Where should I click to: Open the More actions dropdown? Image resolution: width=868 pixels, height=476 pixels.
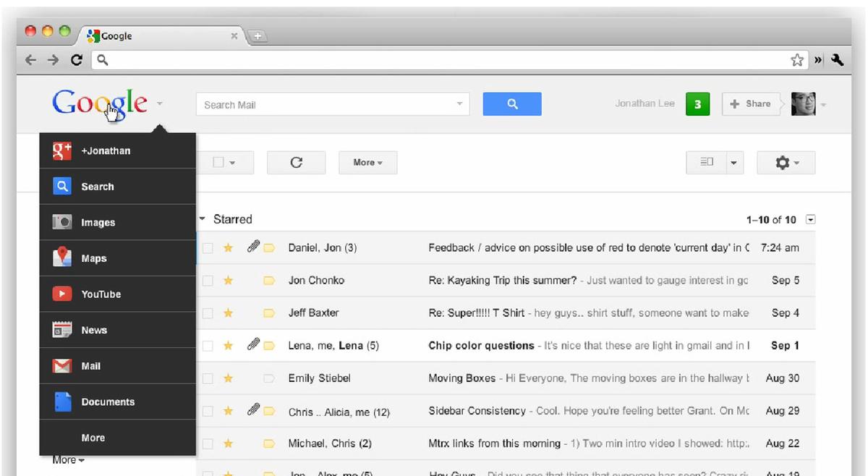click(367, 163)
